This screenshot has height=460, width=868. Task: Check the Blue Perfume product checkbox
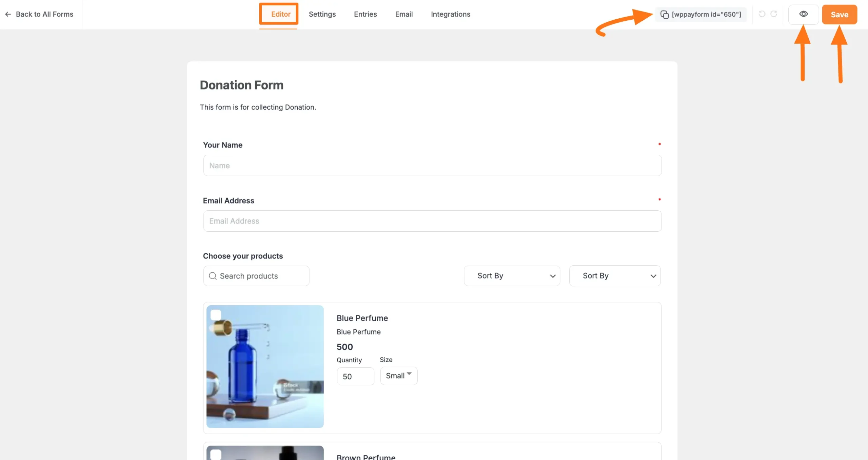click(x=216, y=315)
